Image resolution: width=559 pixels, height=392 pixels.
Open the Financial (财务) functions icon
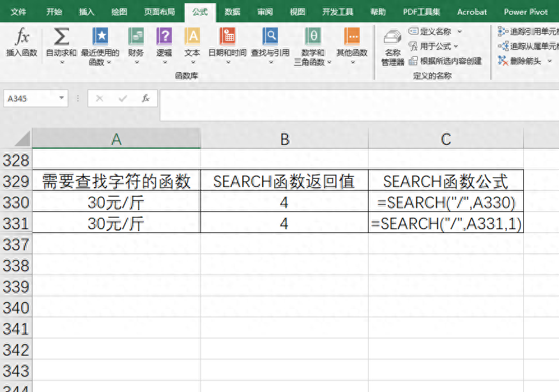click(136, 36)
